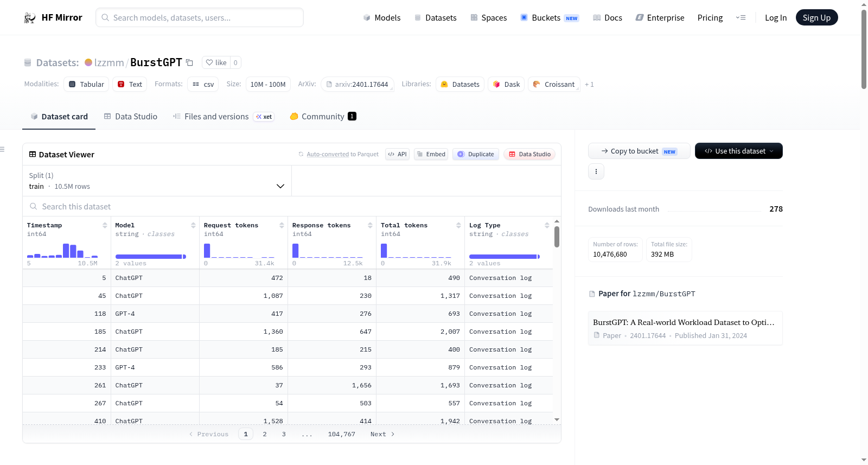868x465 pixels.
Task: Sort the Response tokens column
Action: (x=370, y=225)
